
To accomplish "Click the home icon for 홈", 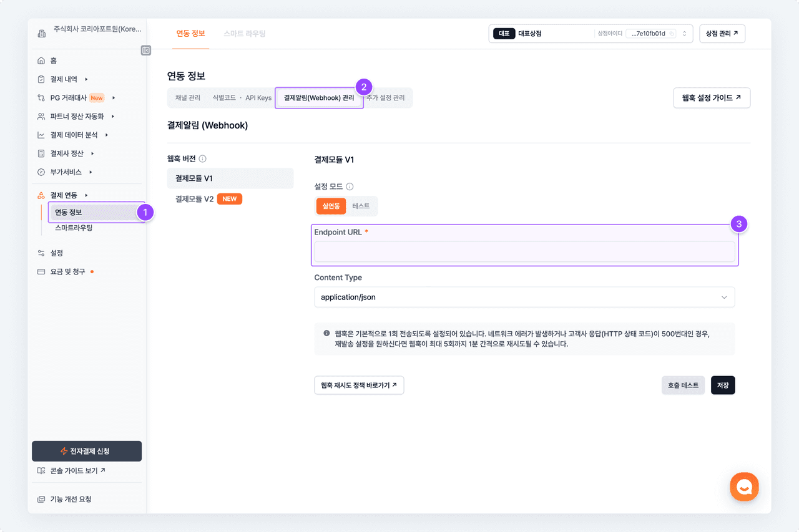I will click(x=41, y=60).
